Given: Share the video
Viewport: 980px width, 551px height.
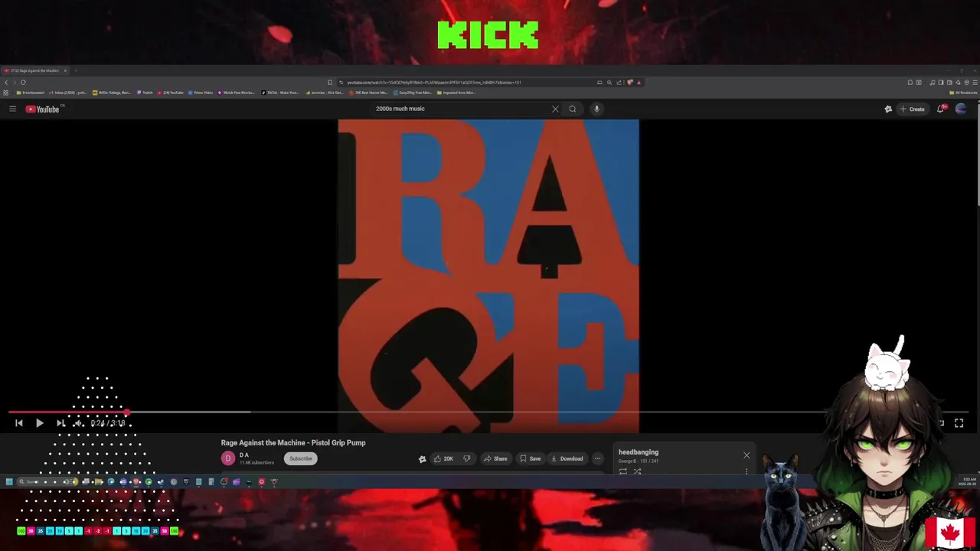Looking at the screenshot, I should point(495,458).
